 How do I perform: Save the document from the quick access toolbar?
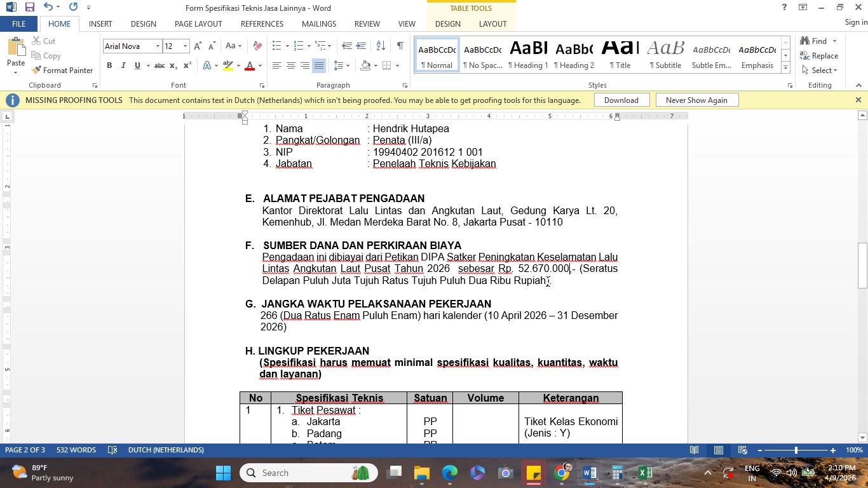click(29, 7)
